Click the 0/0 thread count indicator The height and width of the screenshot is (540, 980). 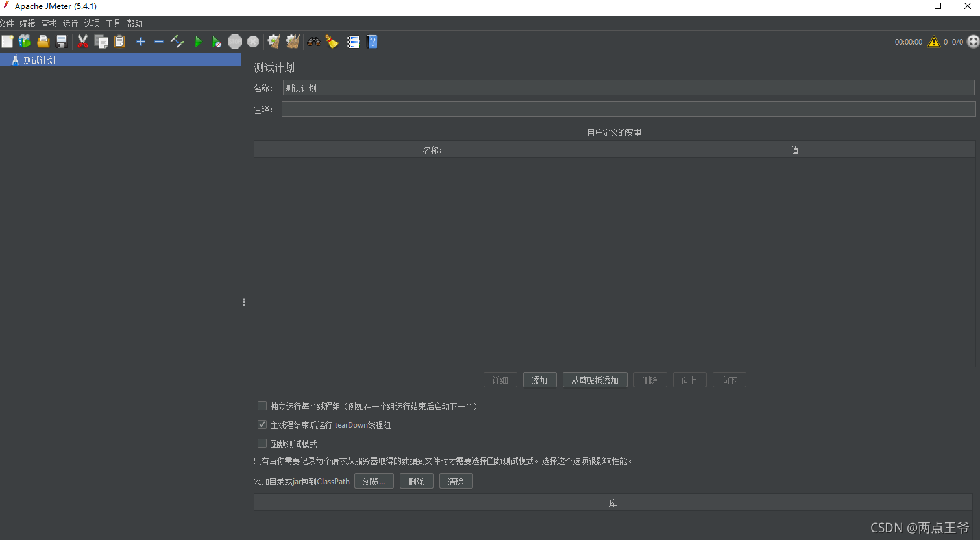(957, 42)
